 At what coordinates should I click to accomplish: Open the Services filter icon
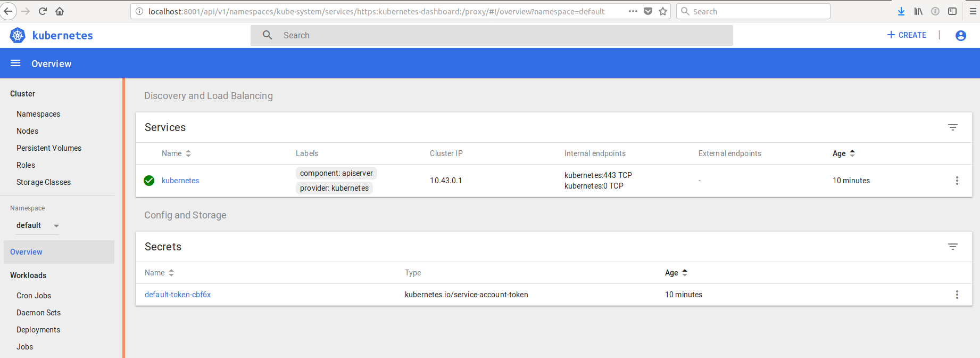(952, 127)
